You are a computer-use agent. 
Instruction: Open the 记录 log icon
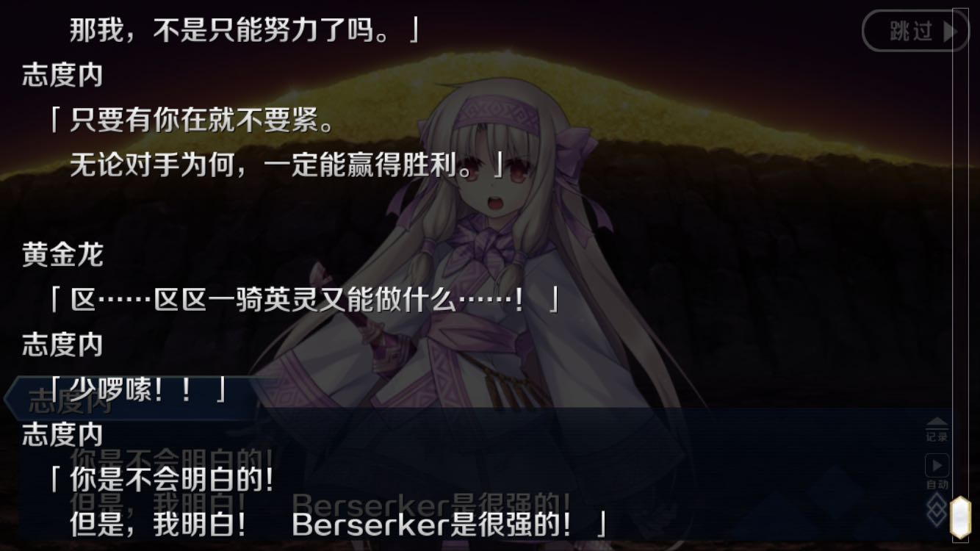(x=937, y=430)
